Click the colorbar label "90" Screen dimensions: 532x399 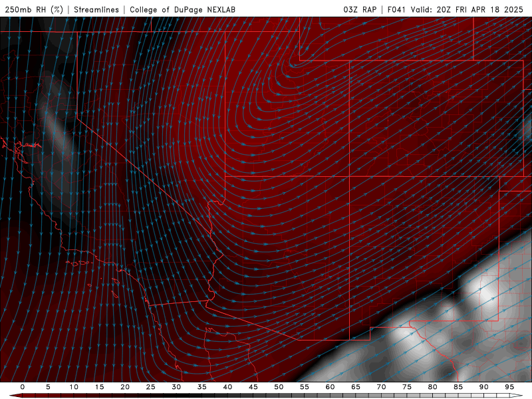click(483, 387)
